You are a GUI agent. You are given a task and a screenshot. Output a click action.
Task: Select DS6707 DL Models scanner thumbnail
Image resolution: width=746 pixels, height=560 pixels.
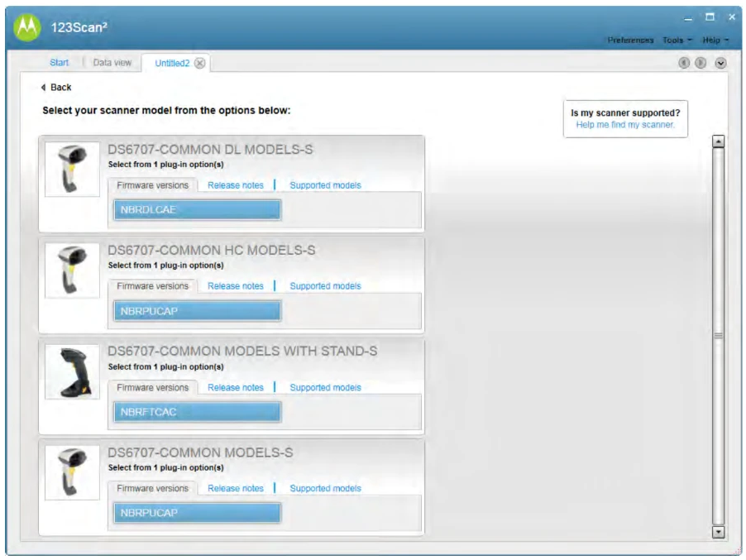tap(72, 169)
